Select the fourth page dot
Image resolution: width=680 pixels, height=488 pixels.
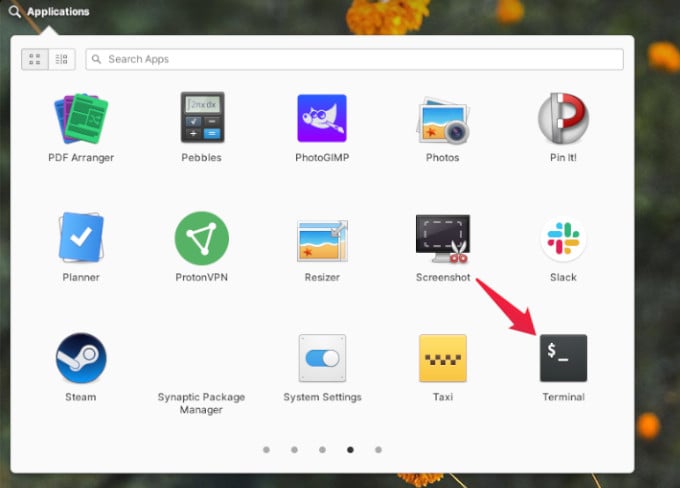[x=350, y=450]
